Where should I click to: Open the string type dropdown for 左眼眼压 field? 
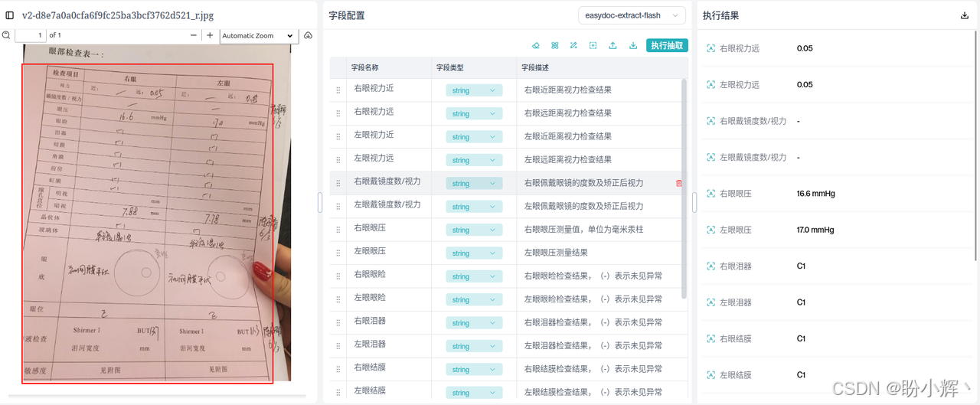(474, 253)
